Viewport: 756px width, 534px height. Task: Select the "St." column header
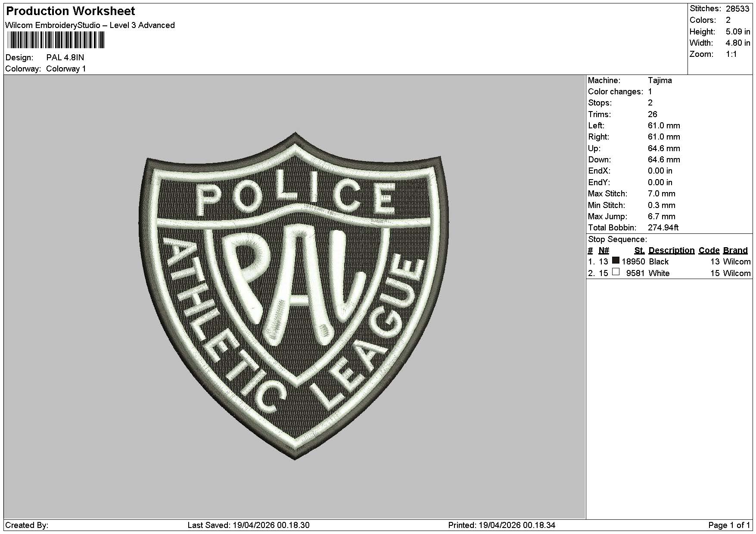pyautogui.click(x=639, y=251)
